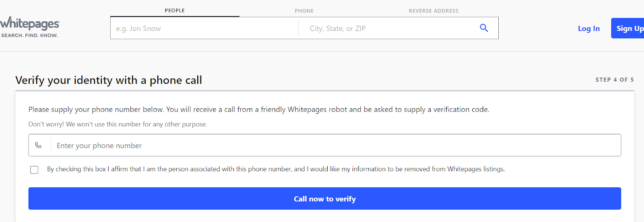
Task: Click the affirmation text beside the checkbox
Action: [276, 169]
